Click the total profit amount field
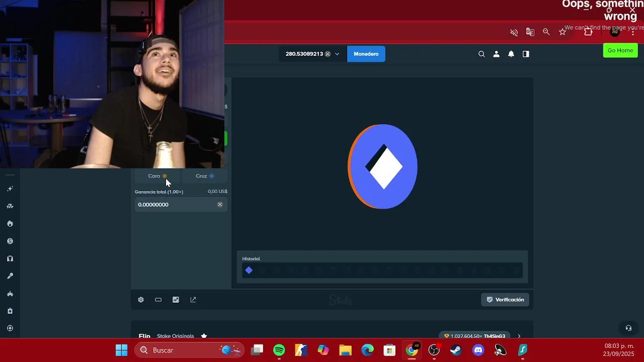This screenshot has height=362, width=644. 181,205
